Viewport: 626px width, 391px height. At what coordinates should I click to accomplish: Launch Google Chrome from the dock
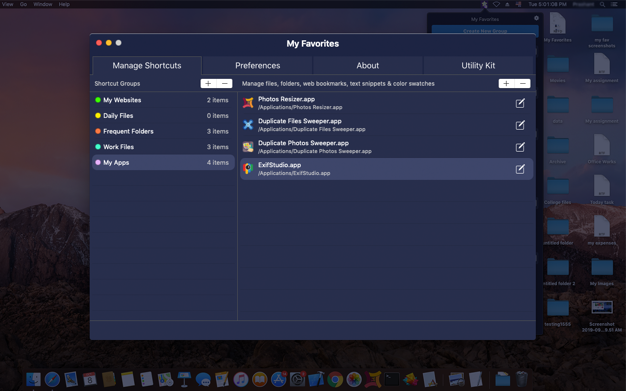(335, 379)
